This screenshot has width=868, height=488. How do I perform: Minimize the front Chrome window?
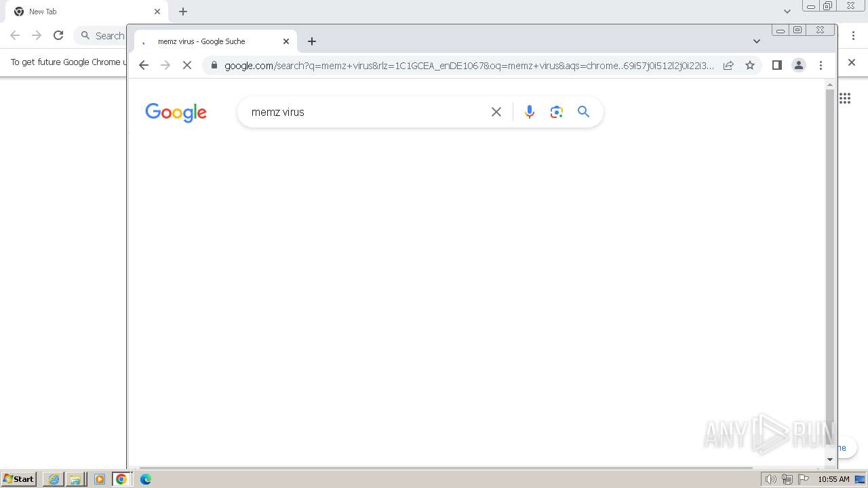[x=781, y=30]
